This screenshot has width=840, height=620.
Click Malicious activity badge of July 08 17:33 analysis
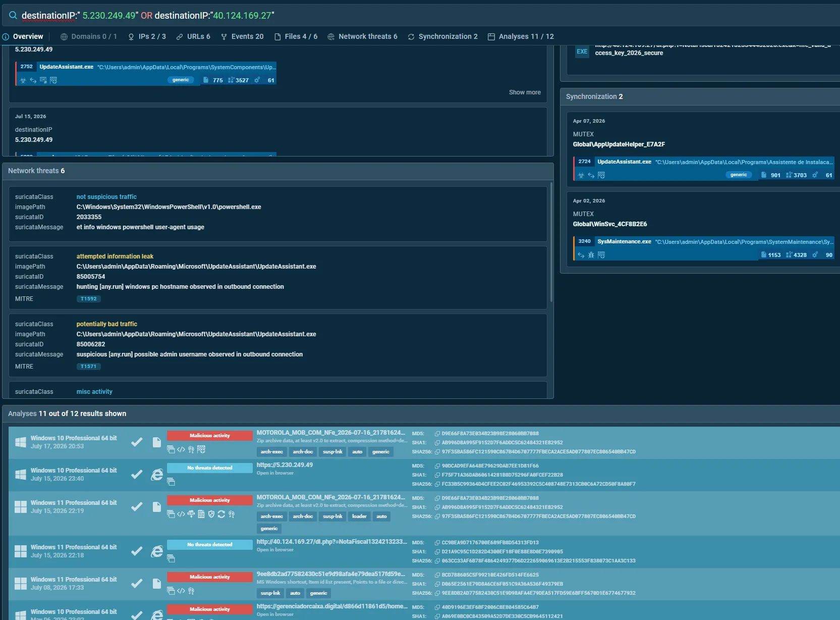coord(210,577)
